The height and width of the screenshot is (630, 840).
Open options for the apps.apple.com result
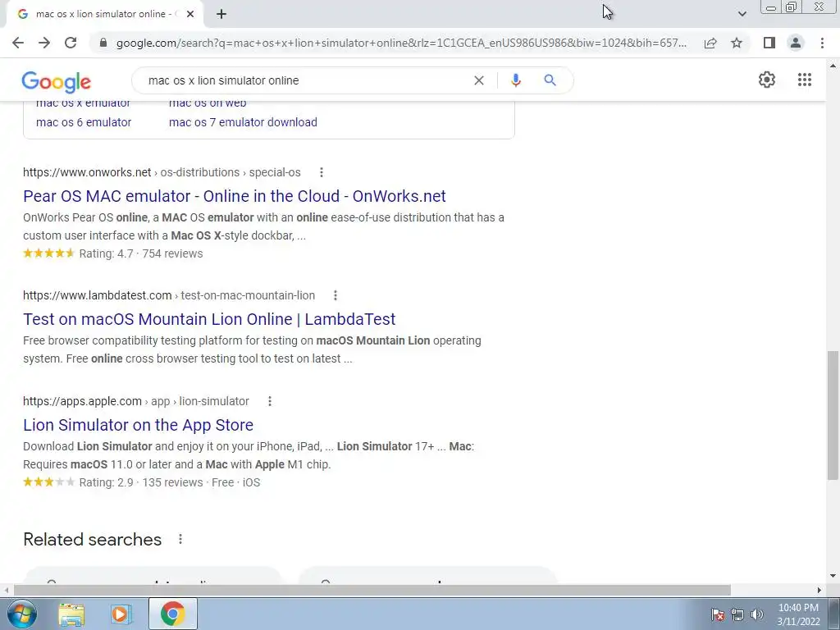270,401
